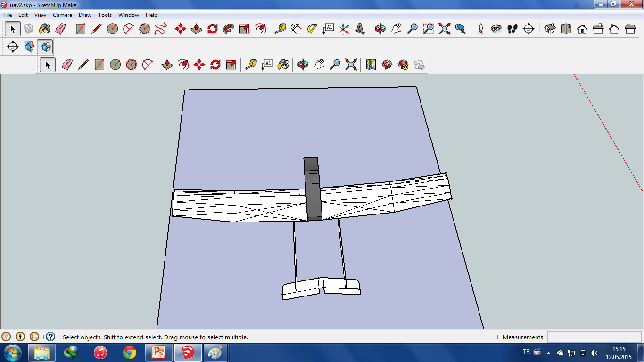This screenshot has width=644, height=362.
Task: Activate the Eraser tool
Action: click(61, 28)
